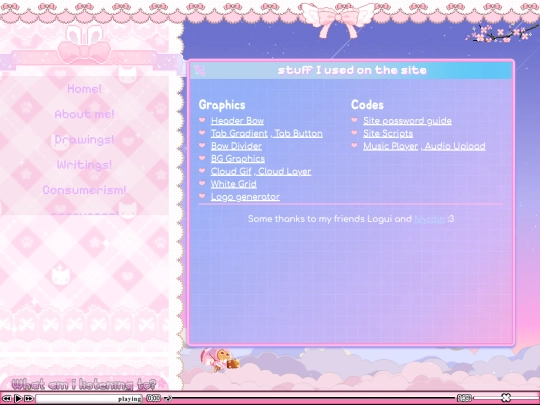Screen dimensions: 540x405
Task: Click the 'playing' track title field
Action: coord(90,399)
